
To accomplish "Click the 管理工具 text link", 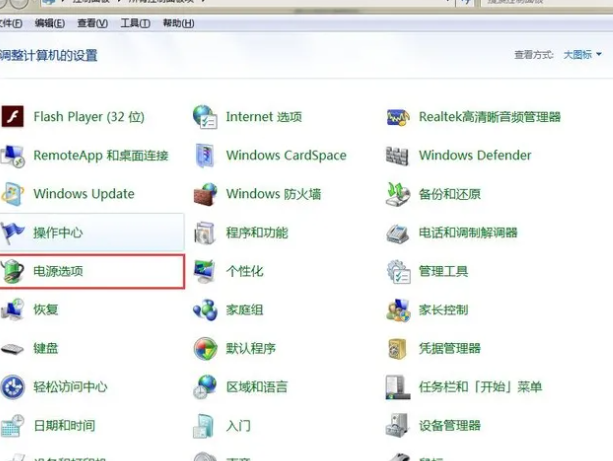I will [x=443, y=271].
